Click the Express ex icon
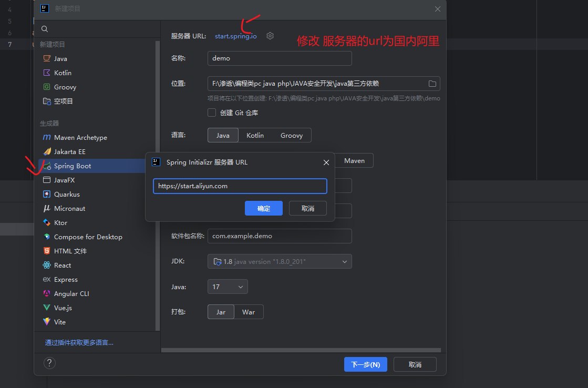 click(47, 279)
